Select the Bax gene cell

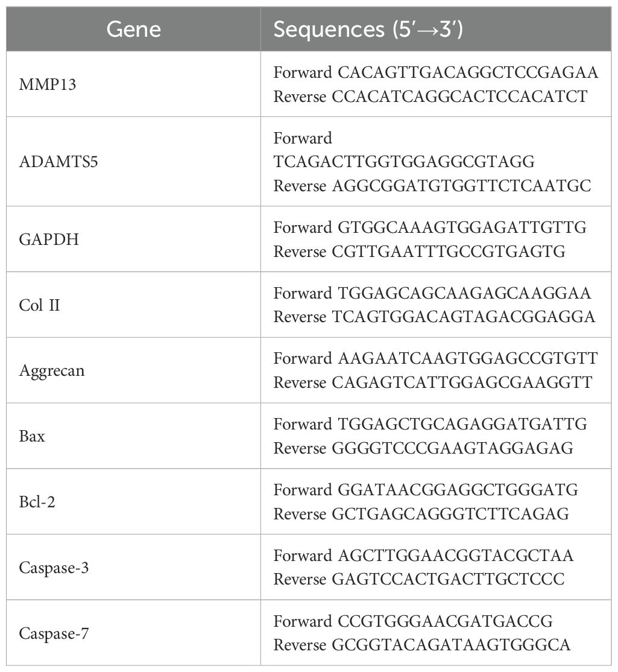(32, 436)
